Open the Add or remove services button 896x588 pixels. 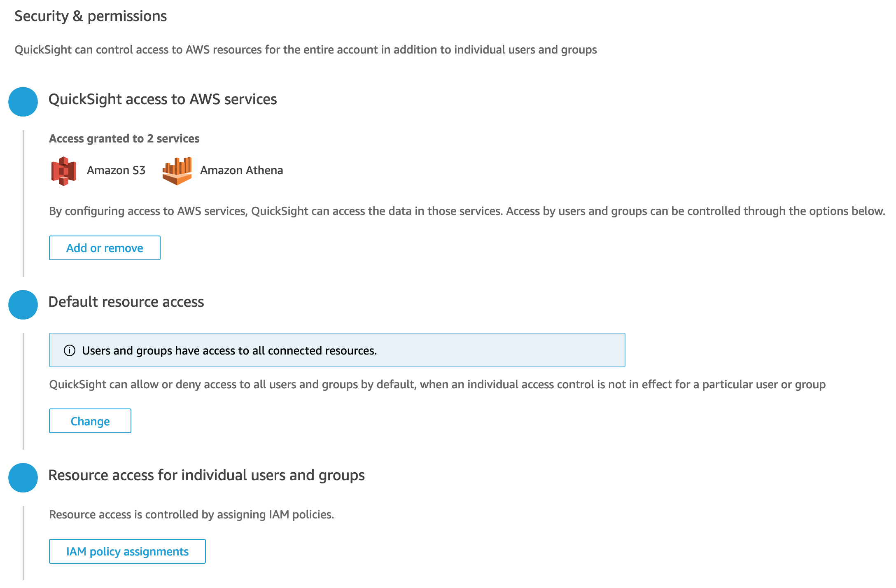[105, 248]
